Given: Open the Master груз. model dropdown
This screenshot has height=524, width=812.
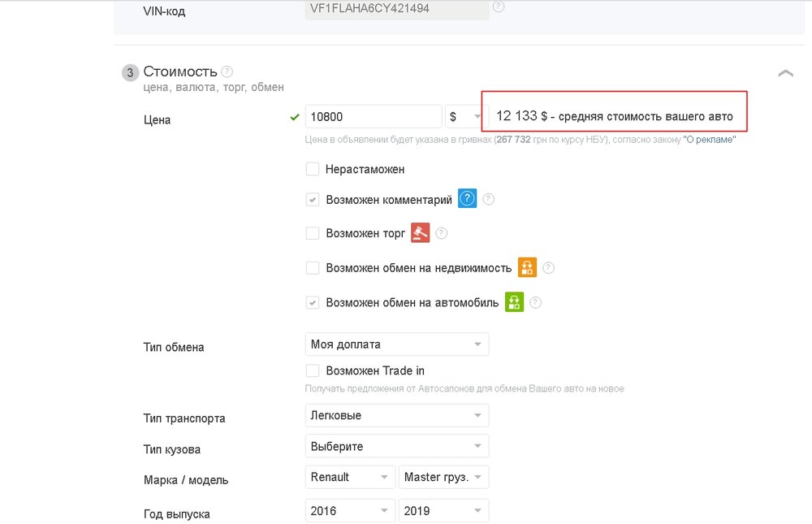Looking at the screenshot, I should [x=443, y=477].
